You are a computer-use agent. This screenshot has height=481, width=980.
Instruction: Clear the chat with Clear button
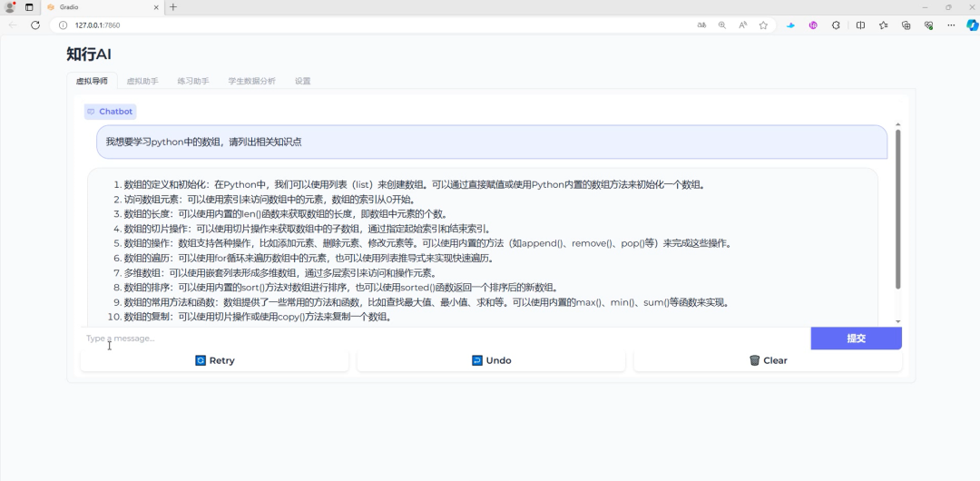click(768, 360)
